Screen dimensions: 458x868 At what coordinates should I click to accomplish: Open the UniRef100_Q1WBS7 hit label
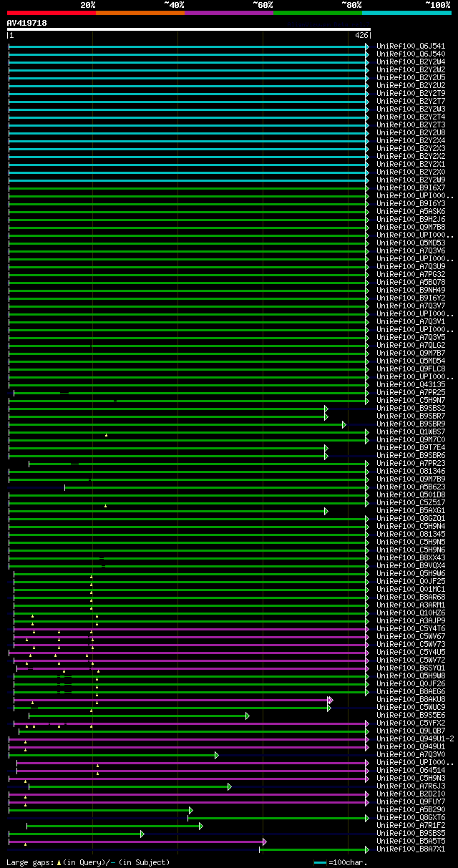(x=411, y=431)
